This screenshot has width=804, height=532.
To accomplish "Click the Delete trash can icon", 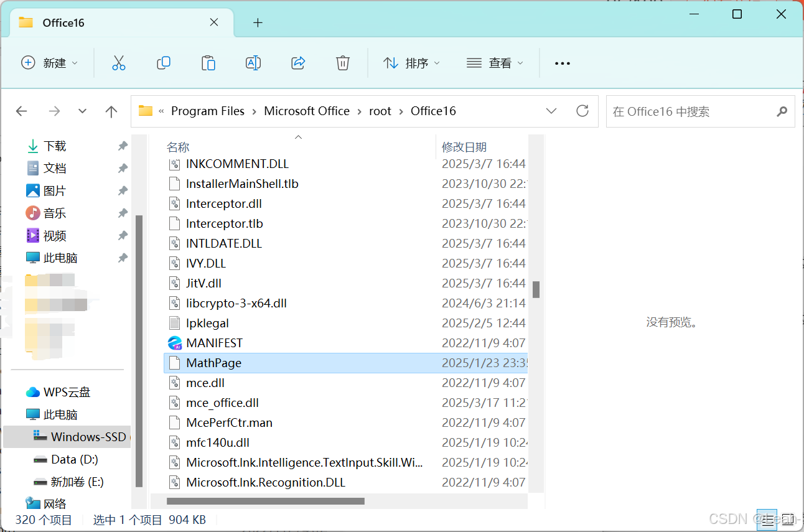I will point(343,63).
